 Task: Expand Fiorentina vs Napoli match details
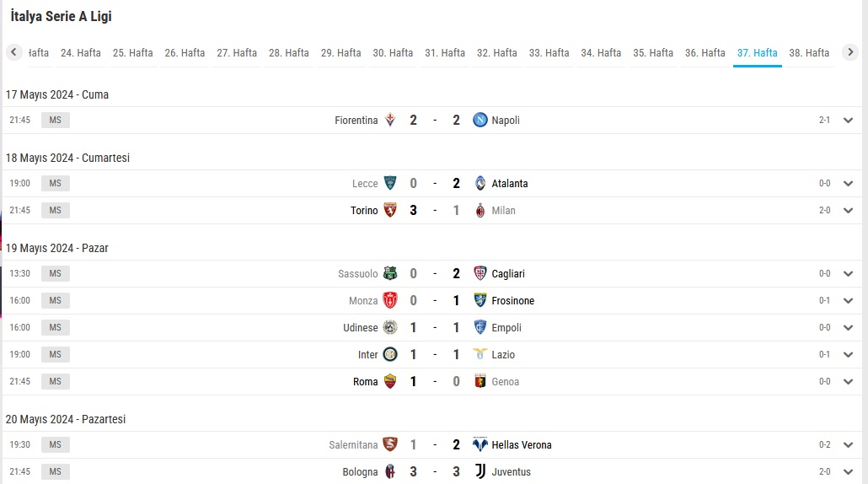pyautogui.click(x=848, y=121)
